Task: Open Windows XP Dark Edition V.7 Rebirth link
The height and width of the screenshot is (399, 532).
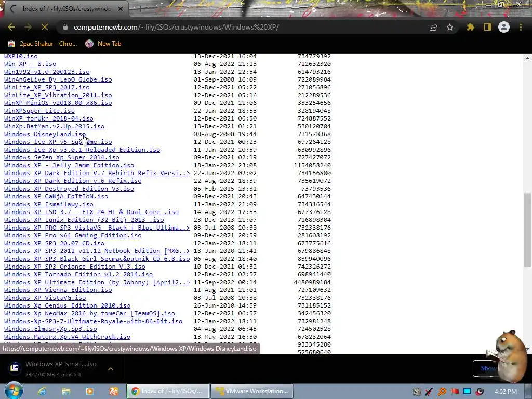Action: tap(97, 173)
